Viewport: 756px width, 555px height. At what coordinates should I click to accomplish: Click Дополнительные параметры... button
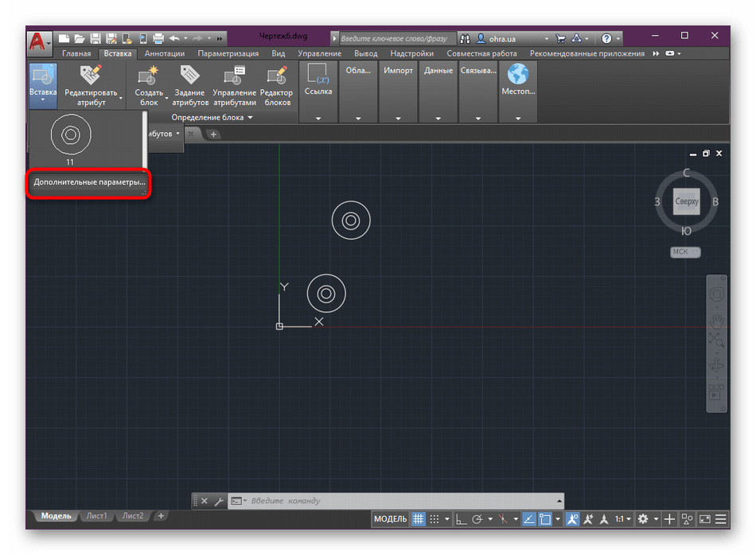pos(88,182)
